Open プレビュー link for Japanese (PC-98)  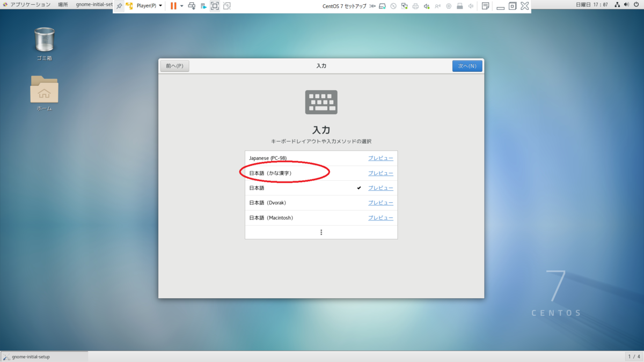[380, 158]
